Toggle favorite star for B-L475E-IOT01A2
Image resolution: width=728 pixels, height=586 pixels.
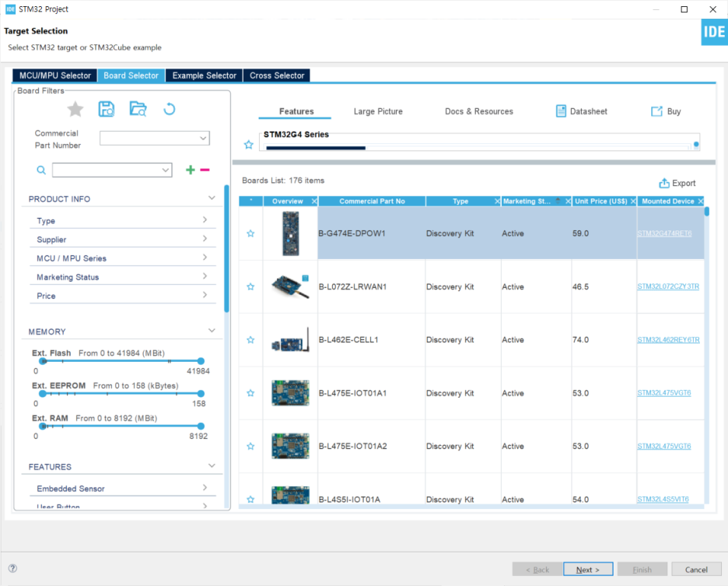(x=250, y=446)
